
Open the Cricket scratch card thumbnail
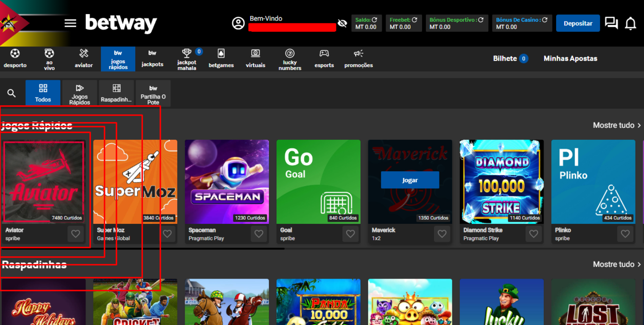(135, 302)
